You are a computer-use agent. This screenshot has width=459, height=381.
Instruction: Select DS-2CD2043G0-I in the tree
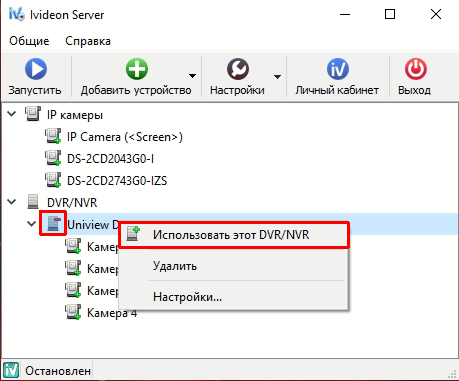pyautogui.click(x=110, y=159)
